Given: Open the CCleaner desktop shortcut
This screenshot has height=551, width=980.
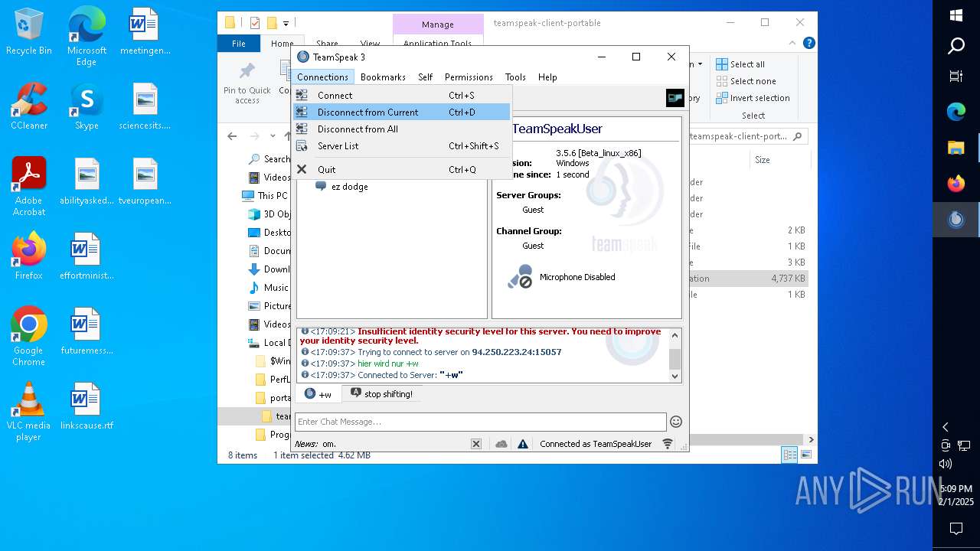Looking at the screenshot, I should (29, 106).
